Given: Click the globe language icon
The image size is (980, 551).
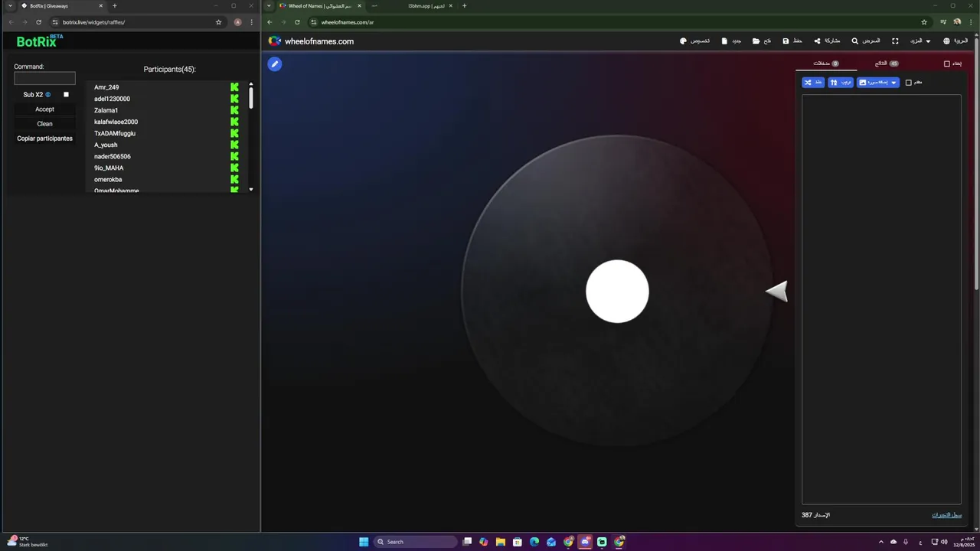Looking at the screenshot, I should [x=946, y=41].
